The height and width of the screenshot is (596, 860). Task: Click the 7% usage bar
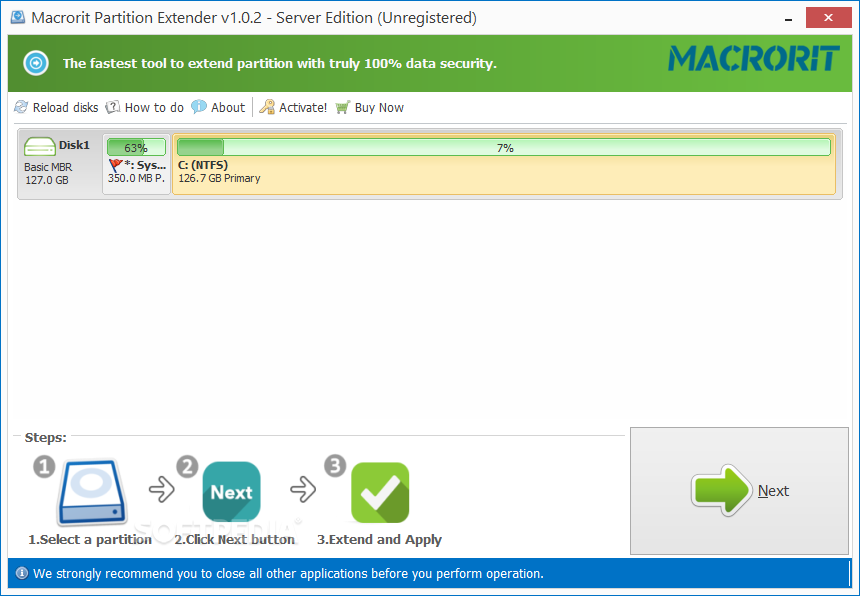(x=503, y=147)
